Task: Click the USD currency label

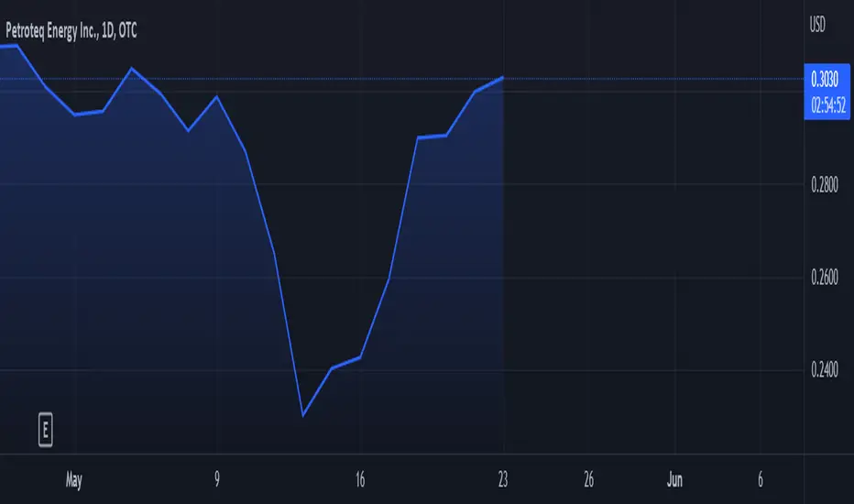Action: click(817, 25)
